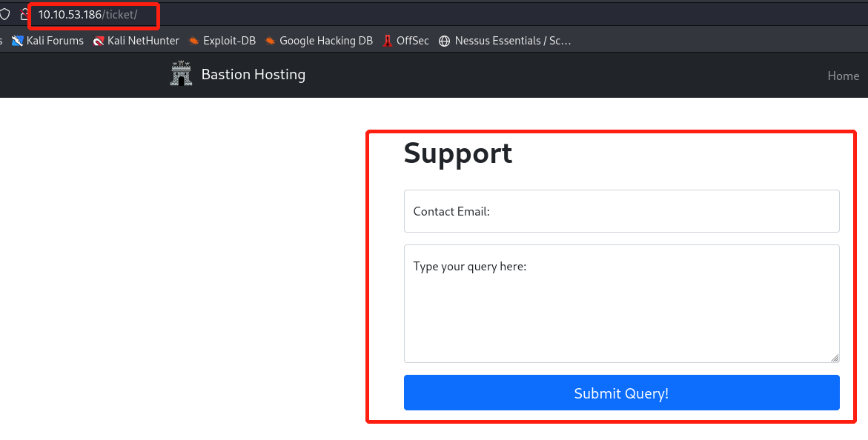Screen dimensions: 868x440
Task: Click the Nessus Essentials globe icon
Action: pos(445,41)
